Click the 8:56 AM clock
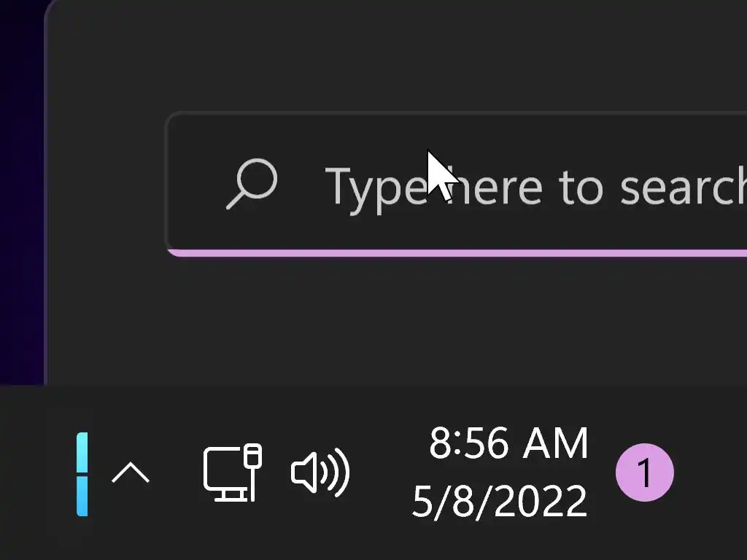 point(508,443)
